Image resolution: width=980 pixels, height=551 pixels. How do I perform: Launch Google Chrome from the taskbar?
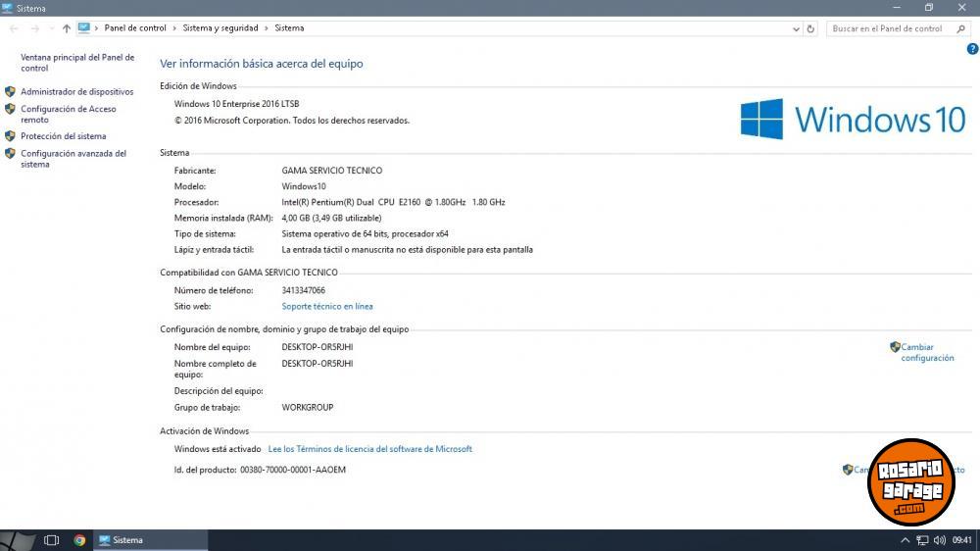pos(79,540)
